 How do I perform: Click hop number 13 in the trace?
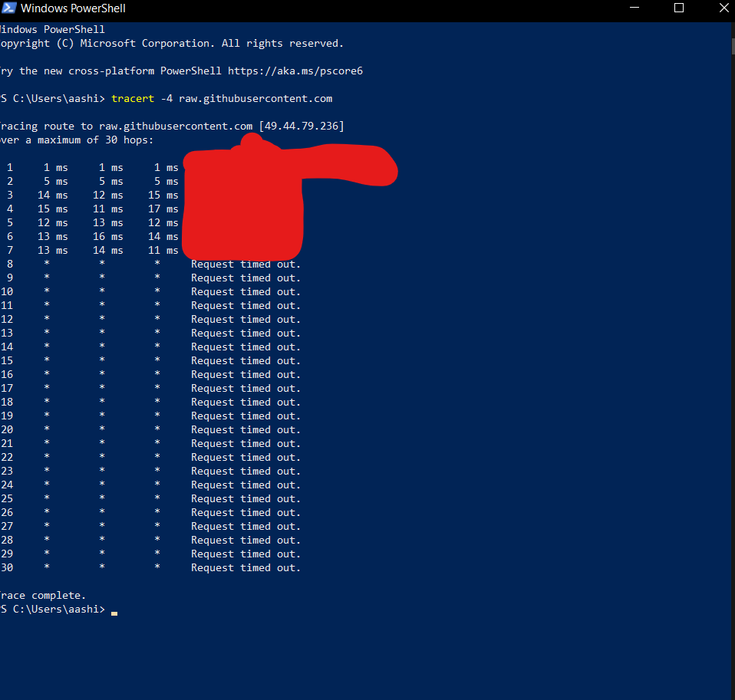tap(7, 333)
